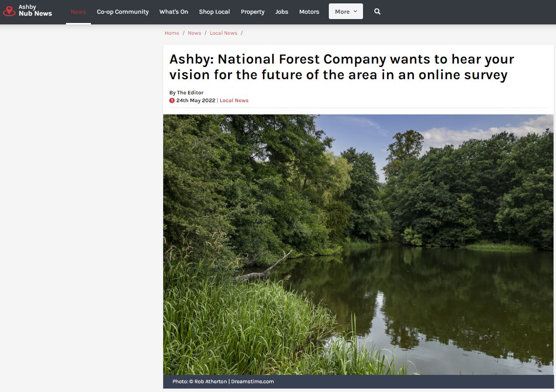Follow the Home breadcrumb link

pyautogui.click(x=171, y=33)
